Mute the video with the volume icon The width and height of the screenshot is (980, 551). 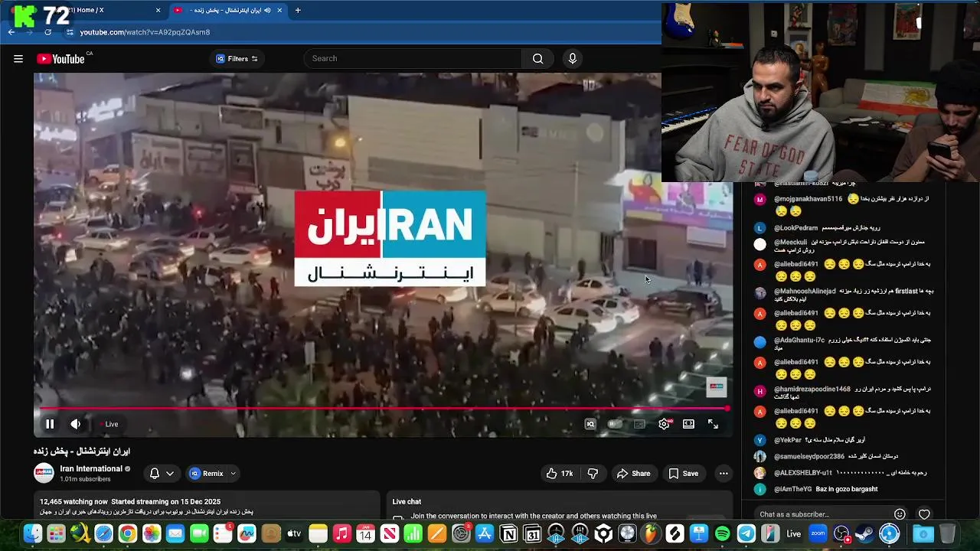[76, 424]
